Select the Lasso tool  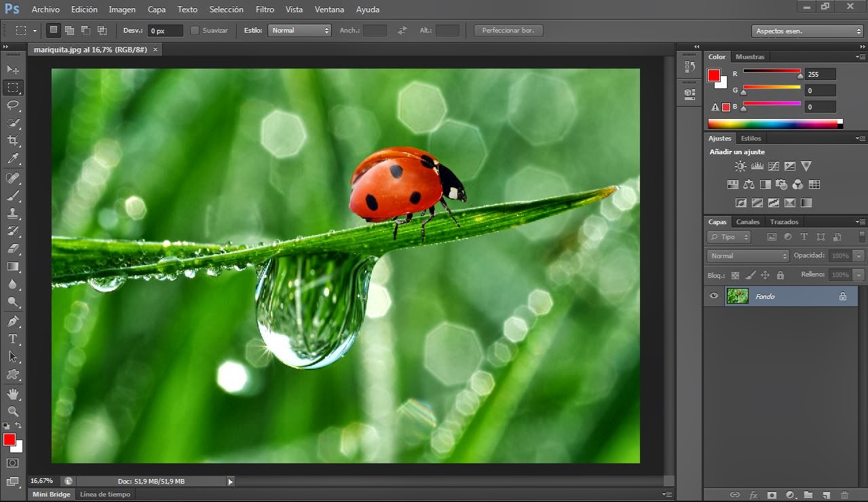(x=13, y=105)
